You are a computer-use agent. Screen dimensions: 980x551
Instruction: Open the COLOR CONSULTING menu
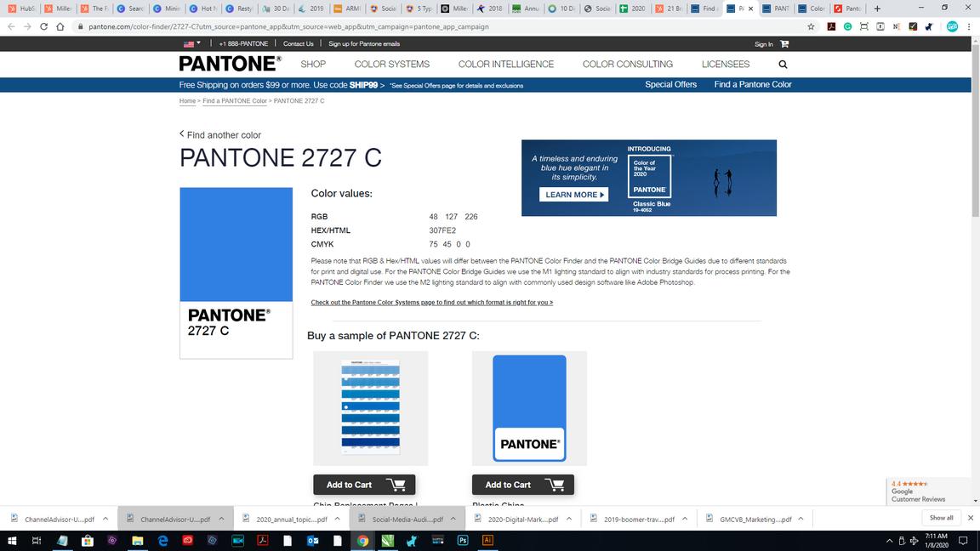628,65
